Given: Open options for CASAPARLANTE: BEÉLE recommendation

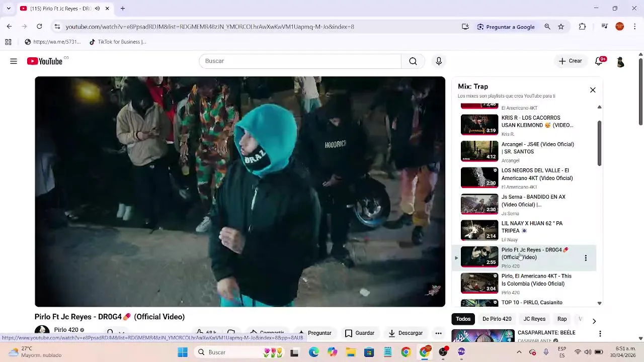Looking at the screenshot, I should pyautogui.click(x=600, y=334).
